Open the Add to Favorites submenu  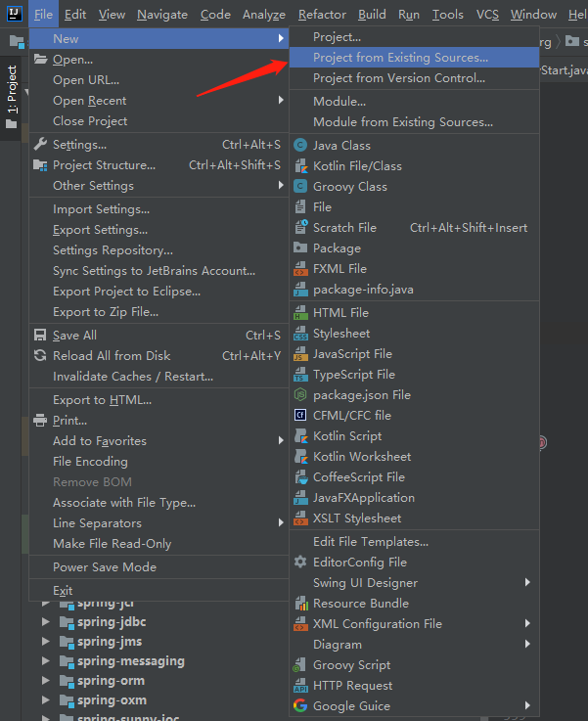[158, 440]
